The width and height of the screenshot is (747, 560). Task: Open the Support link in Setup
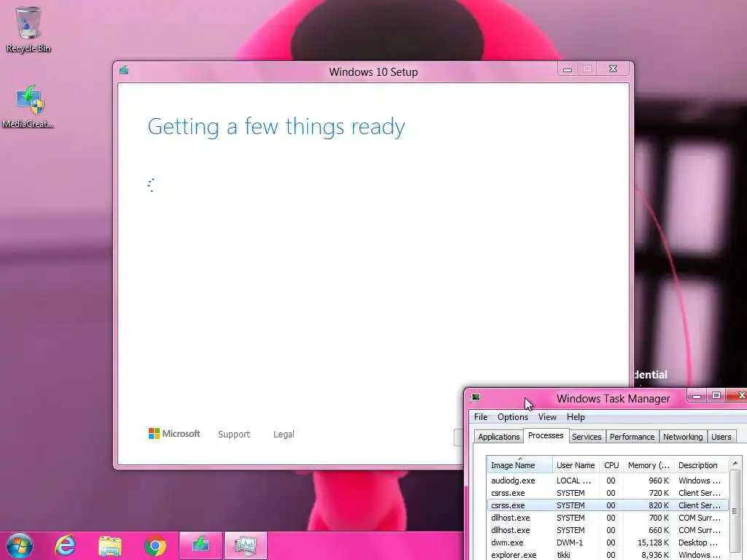pos(234,435)
